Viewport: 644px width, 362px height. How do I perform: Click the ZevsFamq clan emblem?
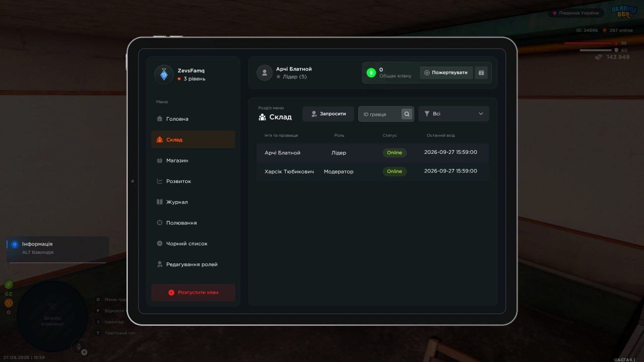click(x=164, y=75)
